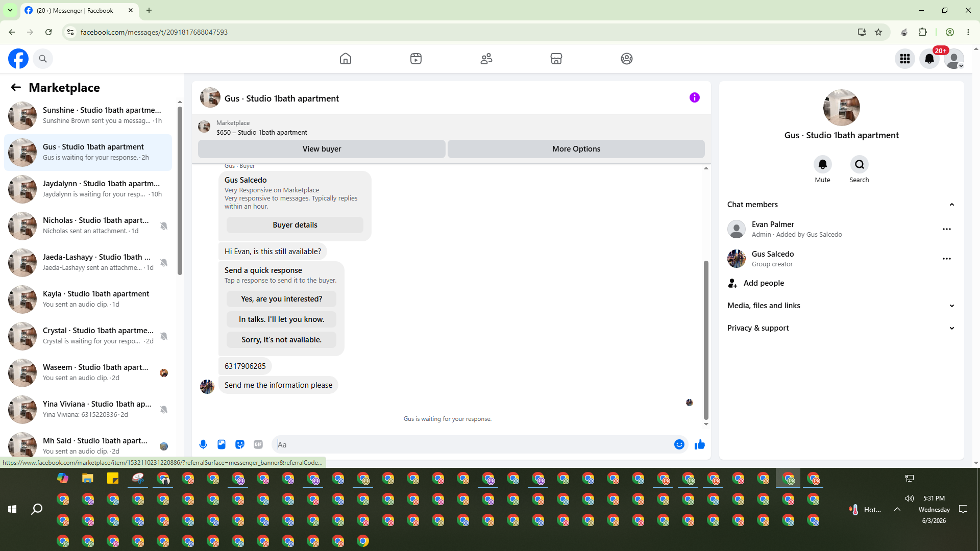The height and width of the screenshot is (551, 980).
Task: Open the taskbar clock and calendar
Action: [934, 509]
